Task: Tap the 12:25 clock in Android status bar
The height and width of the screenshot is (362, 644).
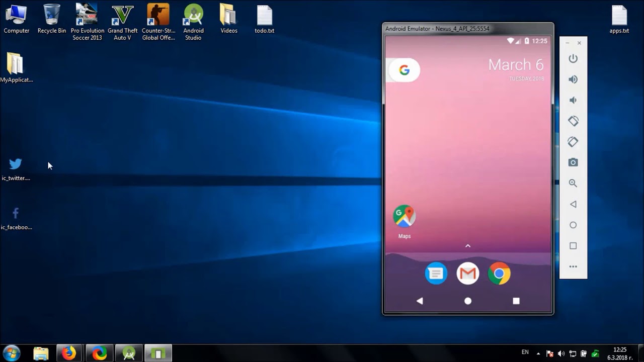Action: pos(539,41)
